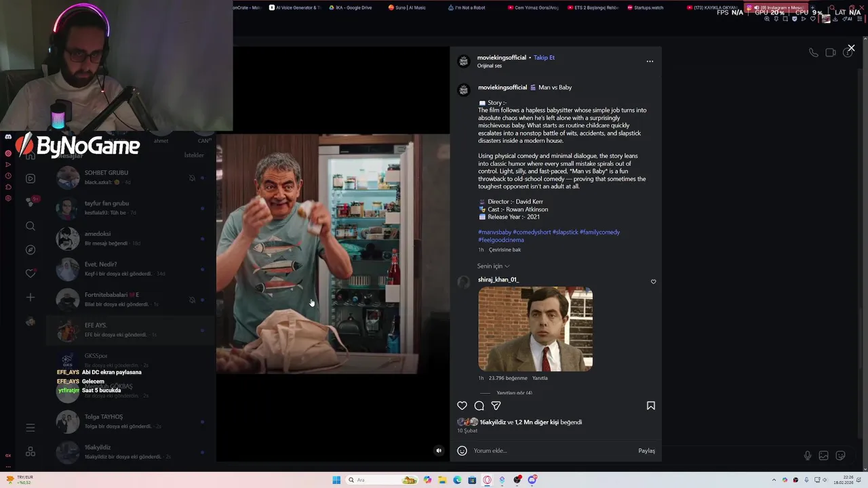Open profile avatar in Instagram sidebar
868x488 pixels.
pyautogui.click(x=31, y=322)
